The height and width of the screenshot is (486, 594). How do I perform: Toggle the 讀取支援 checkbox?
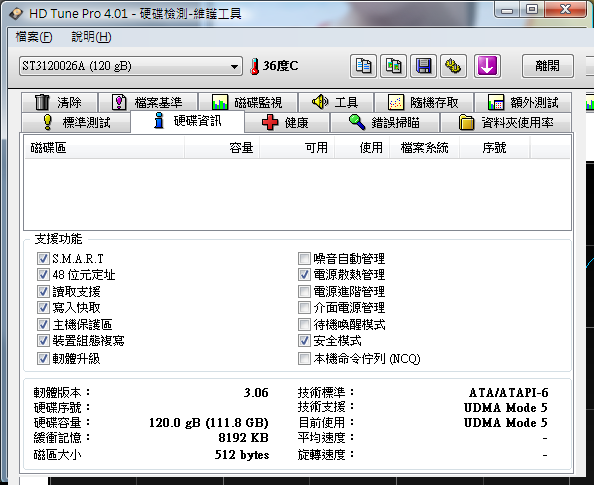pos(43,291)
